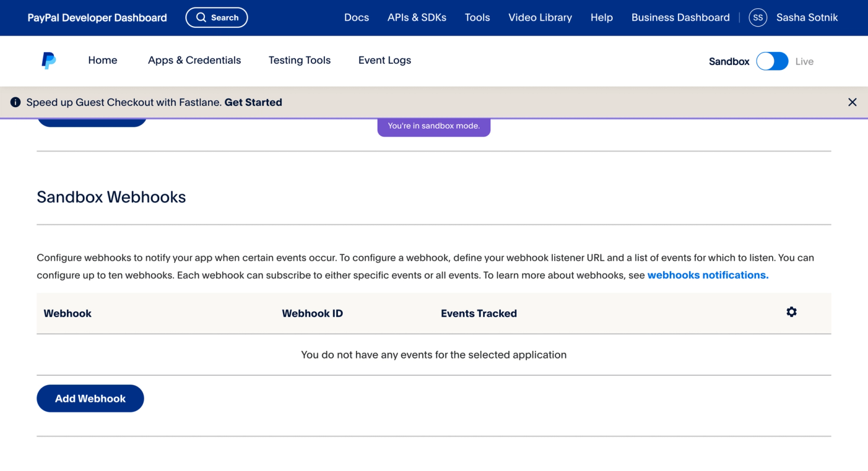Viewport: 868px width, 471px height.
Task: Open the Docs menu
Action: (356, 18)
